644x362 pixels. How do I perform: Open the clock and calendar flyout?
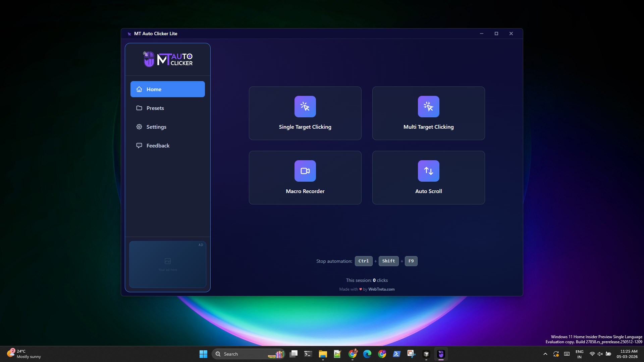point(627,354)
